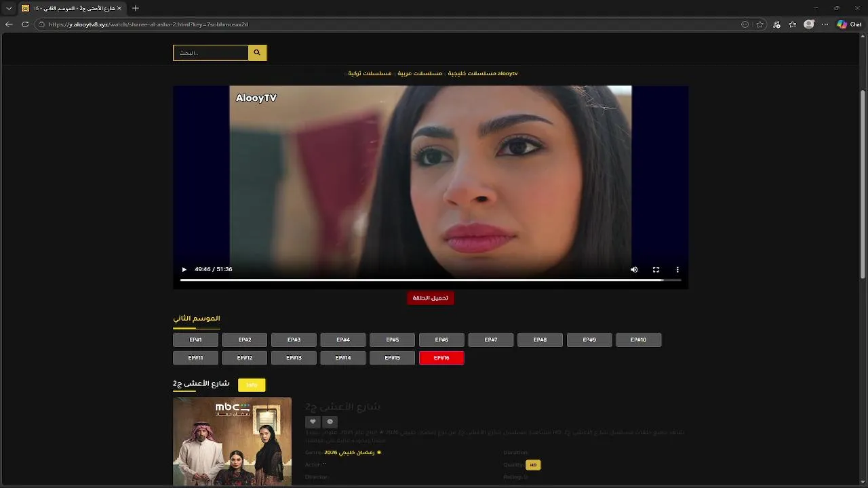This screenshot has height=488, width=868.
Task: Click the heart favorite icon
Action: coord(313,422)
